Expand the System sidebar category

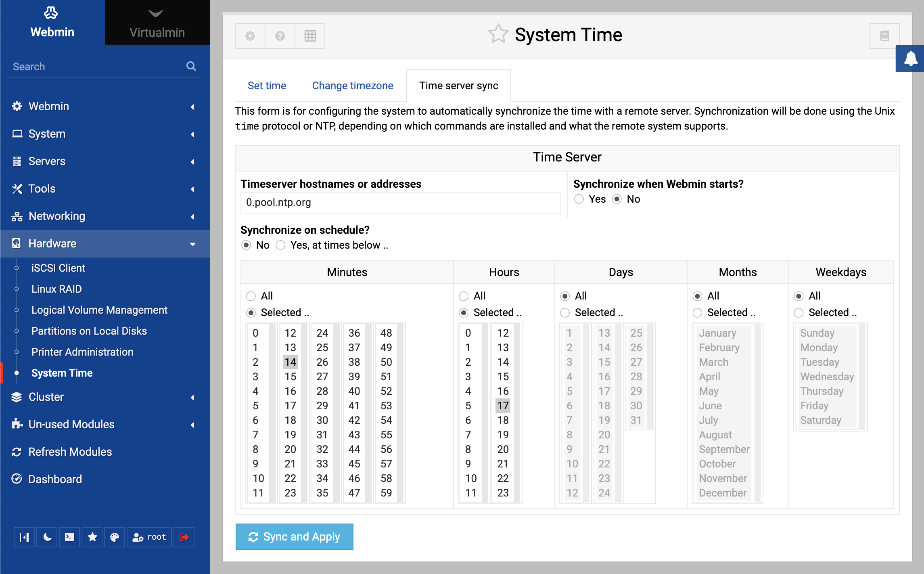105,134
